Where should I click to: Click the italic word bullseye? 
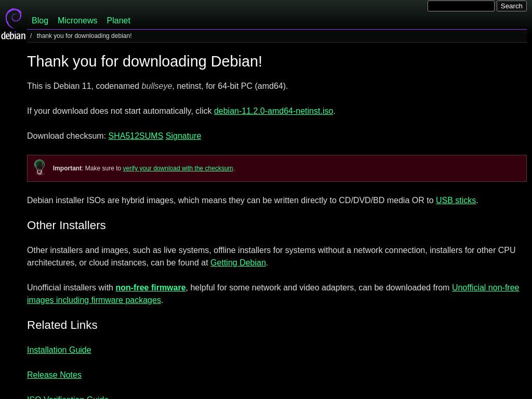coord(157,86)
